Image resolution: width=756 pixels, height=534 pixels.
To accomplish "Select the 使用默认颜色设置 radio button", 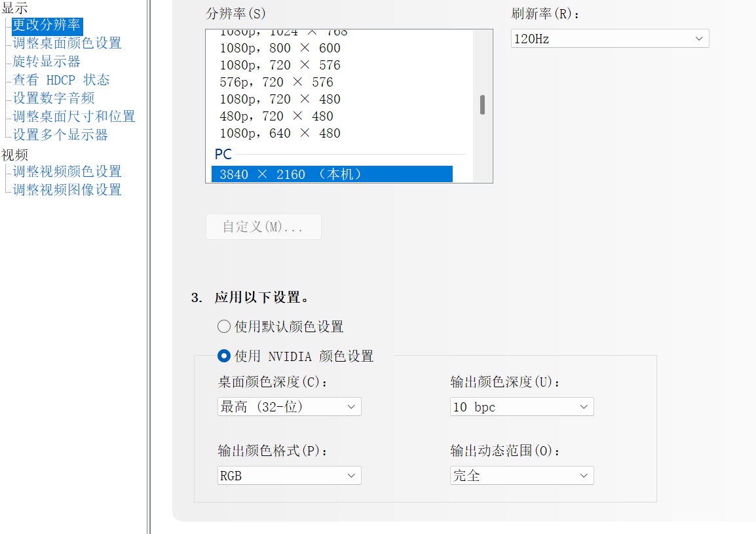I will click(x=223, y=326).
